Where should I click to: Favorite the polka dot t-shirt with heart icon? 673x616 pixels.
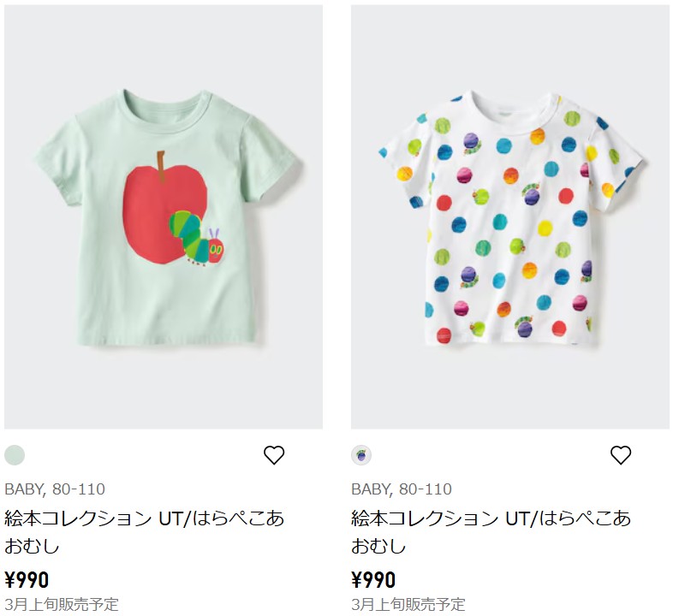pos(621,455)
